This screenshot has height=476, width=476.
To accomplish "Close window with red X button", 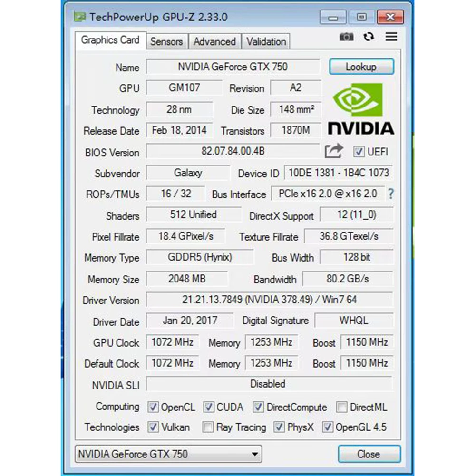I will tap(390, 17).
